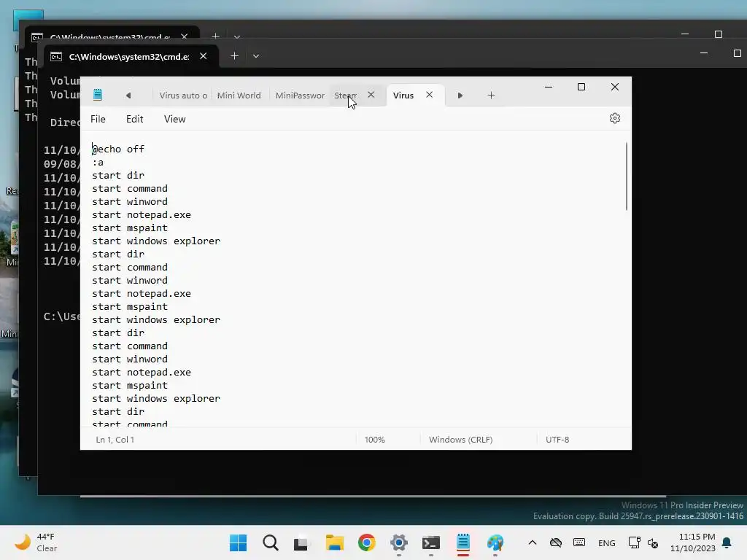Minimize the Notepad window

[x=549, y=87]
